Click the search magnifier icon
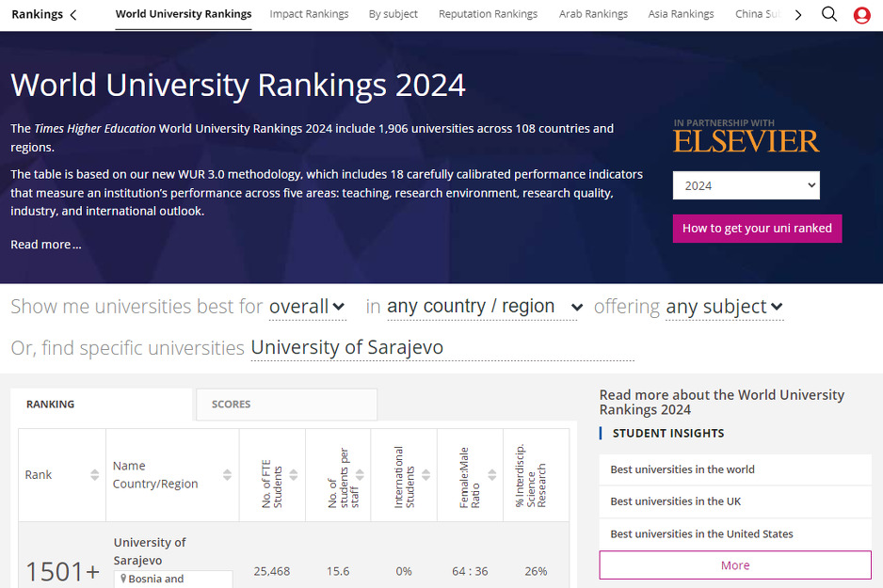 (829, 14)
